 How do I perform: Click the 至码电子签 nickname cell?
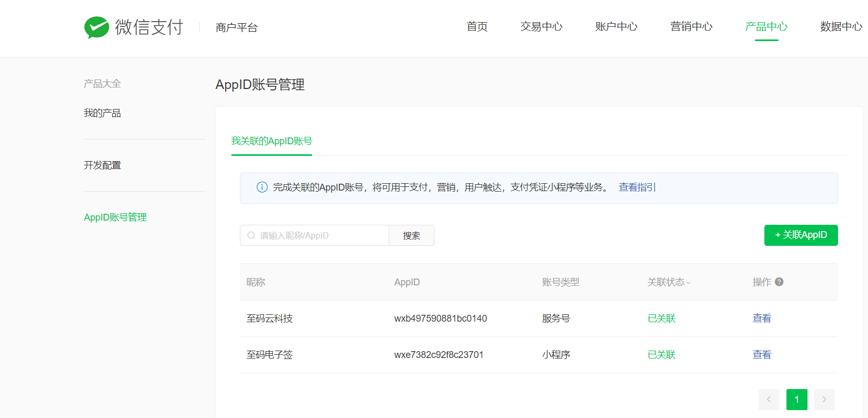click(269, 355)
